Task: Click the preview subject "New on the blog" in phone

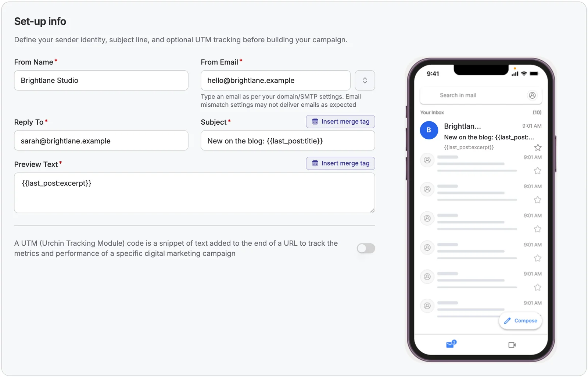Action: click(x=489, y=137)
